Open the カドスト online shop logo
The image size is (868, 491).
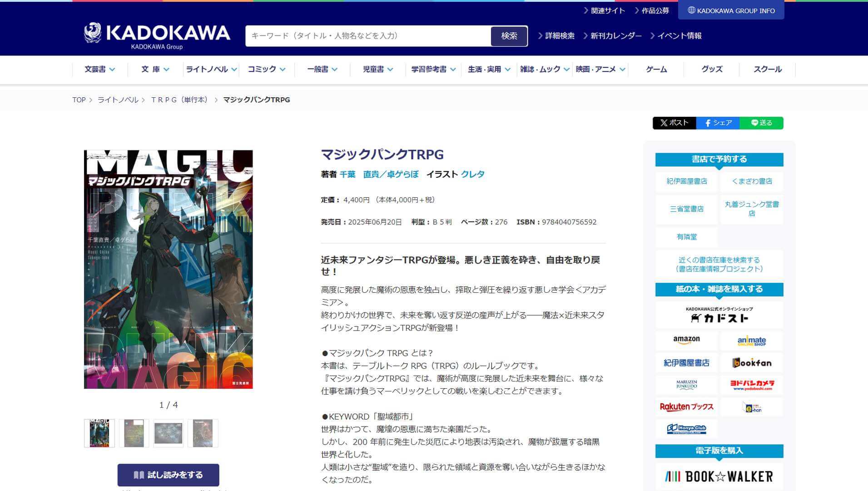tap(719, 315)
